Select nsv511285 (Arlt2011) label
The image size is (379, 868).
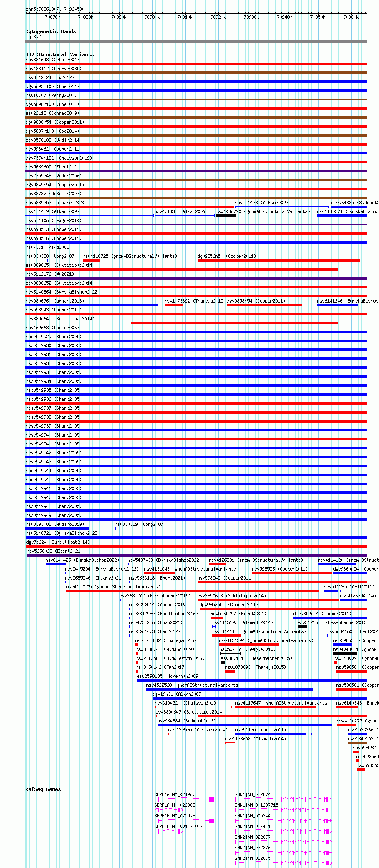[350, 587]
